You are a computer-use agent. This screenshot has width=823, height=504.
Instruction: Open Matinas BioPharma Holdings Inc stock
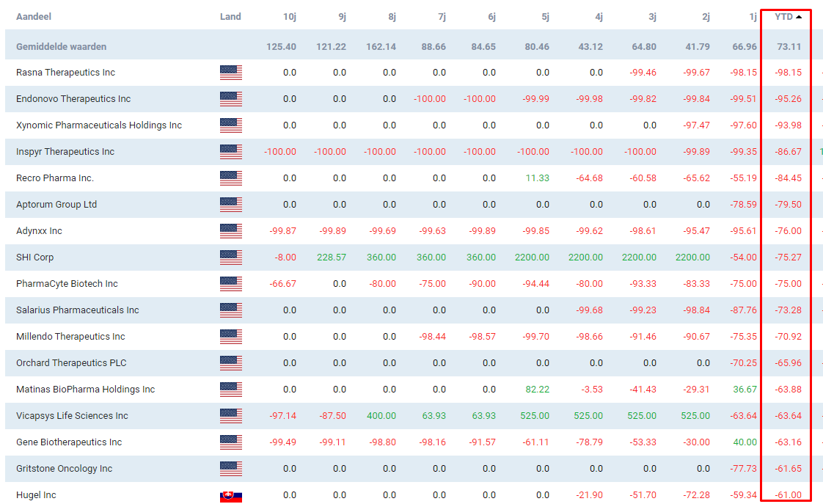(x=86, y=390)
